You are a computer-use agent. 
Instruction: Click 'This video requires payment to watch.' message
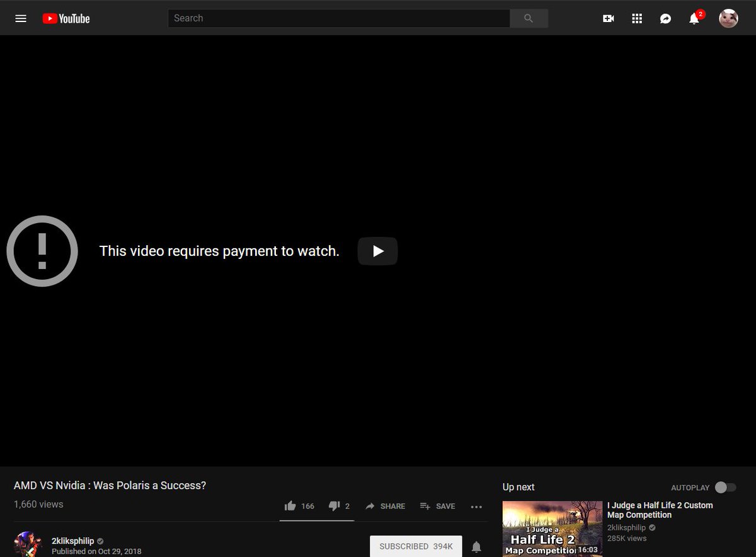point(219,251)
